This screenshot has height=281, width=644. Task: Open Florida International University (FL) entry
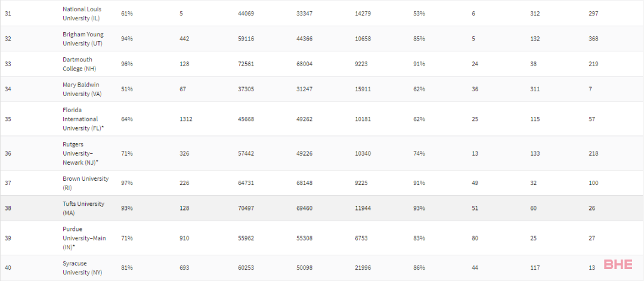coord(83,119)
